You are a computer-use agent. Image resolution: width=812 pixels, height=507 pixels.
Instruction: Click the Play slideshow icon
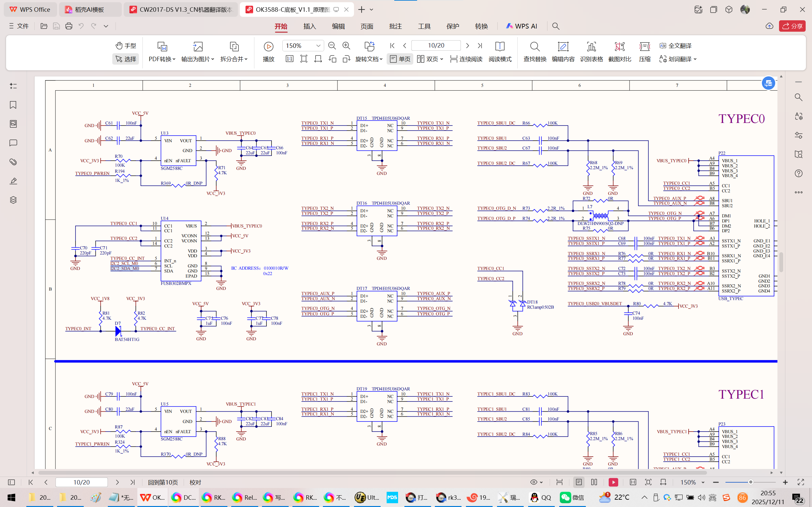point(268,47)
